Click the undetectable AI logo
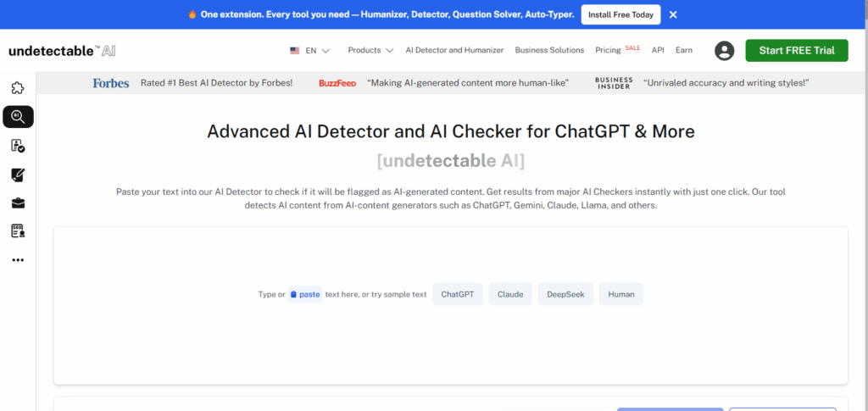This screenshot has width=868, height=411. click(62, 51)
